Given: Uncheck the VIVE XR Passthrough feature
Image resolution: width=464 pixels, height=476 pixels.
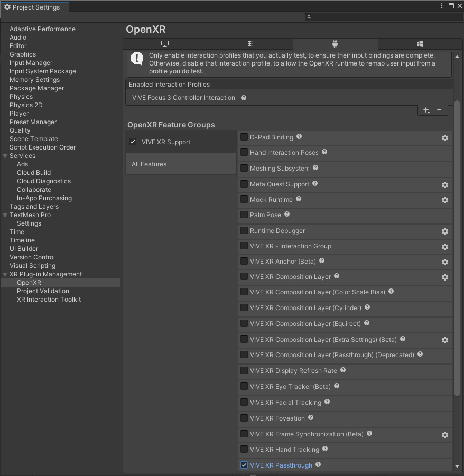Looking at the screenshot, I should 244,465.
